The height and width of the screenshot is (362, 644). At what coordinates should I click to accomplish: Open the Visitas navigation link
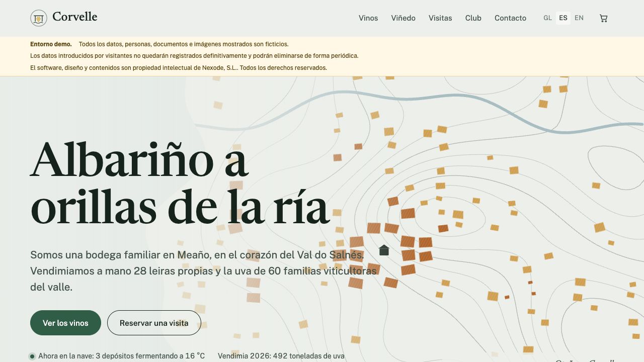coord(440,18)
